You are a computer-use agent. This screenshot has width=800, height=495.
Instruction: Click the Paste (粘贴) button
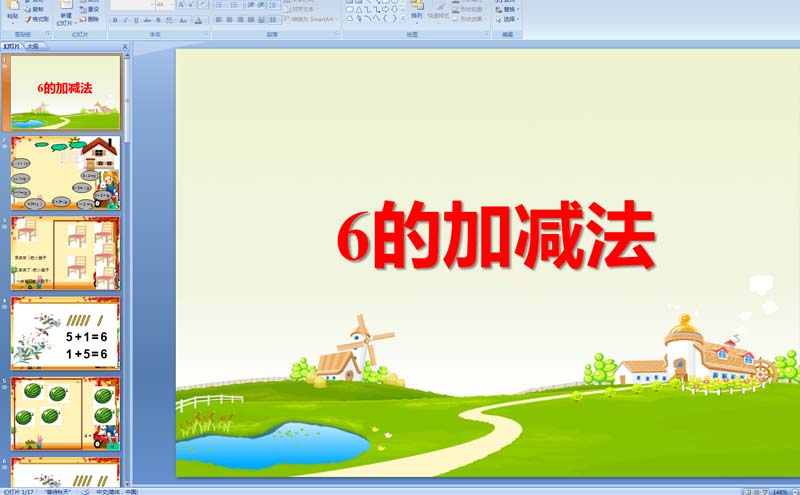pyautogui.click(x=13, y=13)
